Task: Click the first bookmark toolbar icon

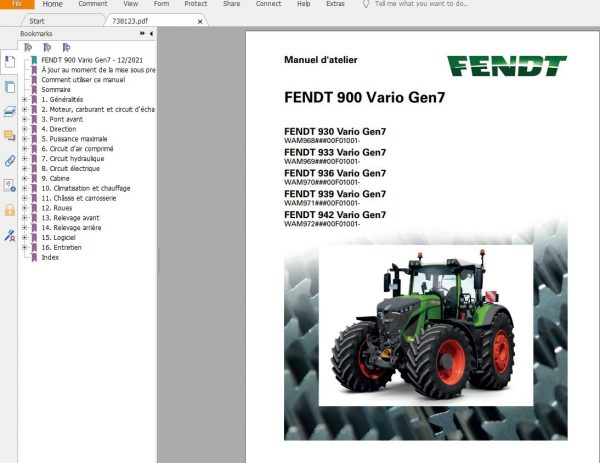Action: 28,47
